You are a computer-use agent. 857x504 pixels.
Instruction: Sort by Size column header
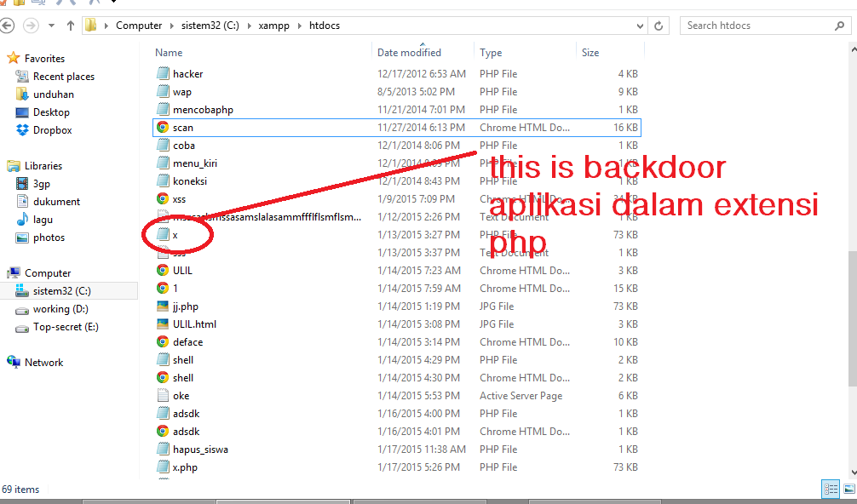click(590, 53)
